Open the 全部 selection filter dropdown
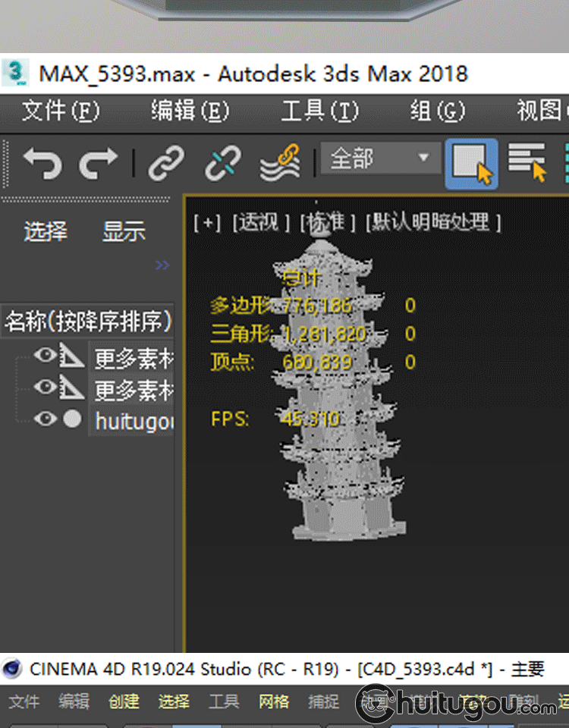The width and height of the screenshot is (569, 728). [x=380, y=158]
